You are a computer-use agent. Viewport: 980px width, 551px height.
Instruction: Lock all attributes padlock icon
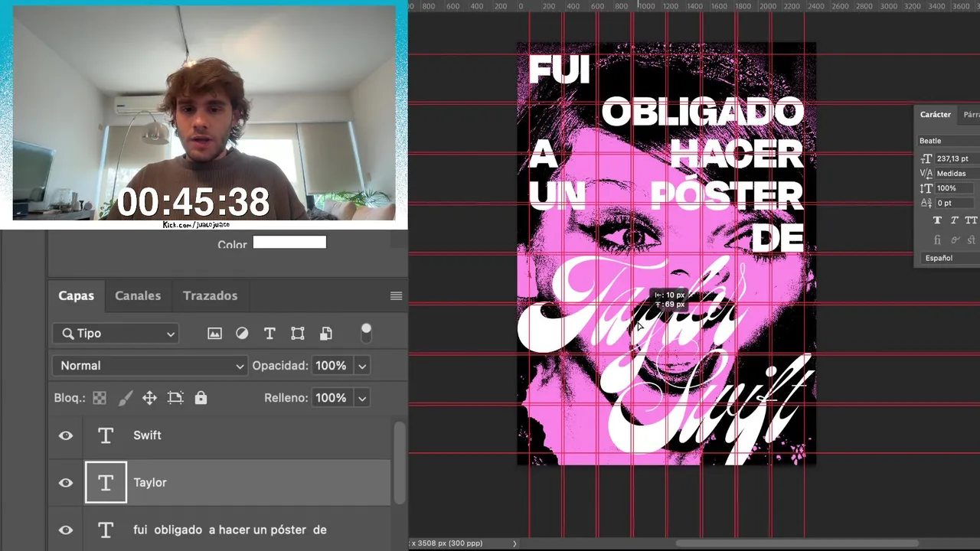click(201, 398)
